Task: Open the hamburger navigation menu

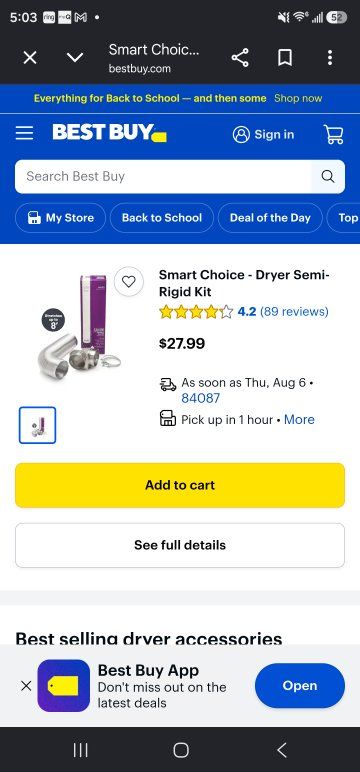Action: coord(24,133)
